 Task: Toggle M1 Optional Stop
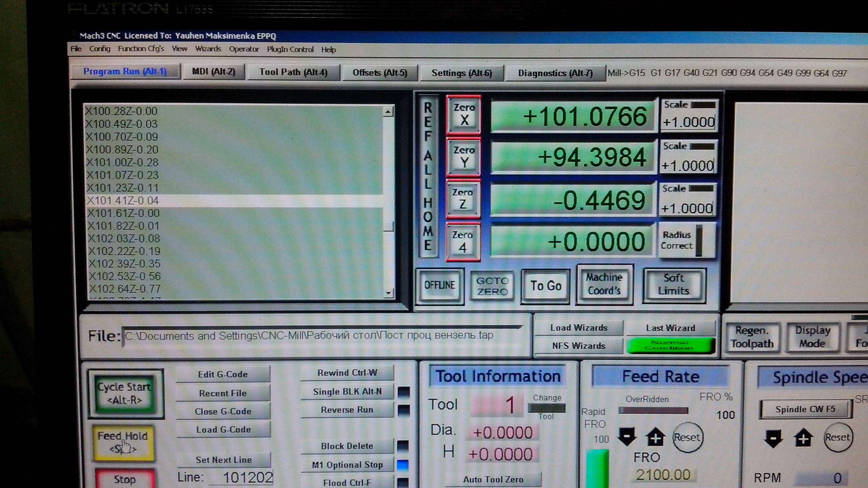pyautogui.click(x=347, y=465)
